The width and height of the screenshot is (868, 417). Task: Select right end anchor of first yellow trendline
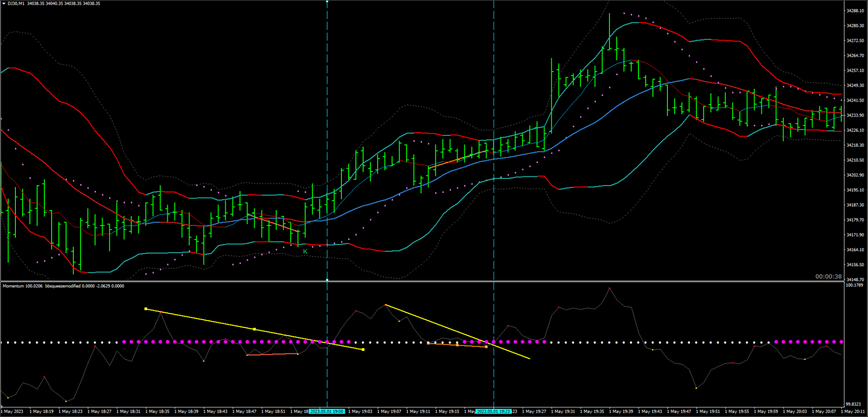coord(363,350)
